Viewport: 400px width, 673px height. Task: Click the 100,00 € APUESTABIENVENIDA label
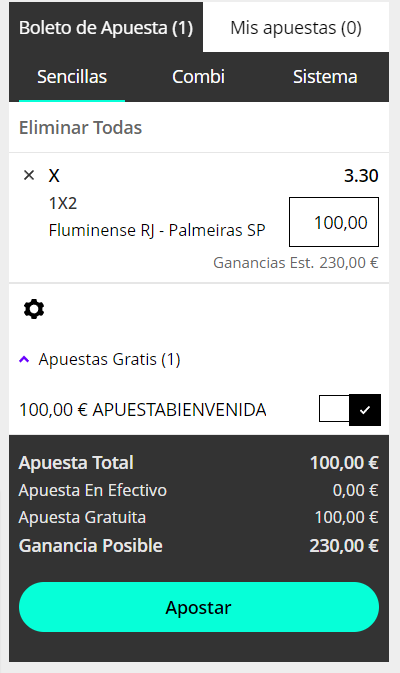[x=143, y=410]
